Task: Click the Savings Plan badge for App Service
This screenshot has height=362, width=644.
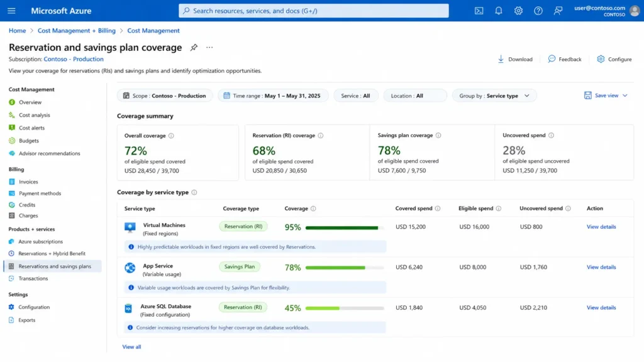Action: point(240,266)
